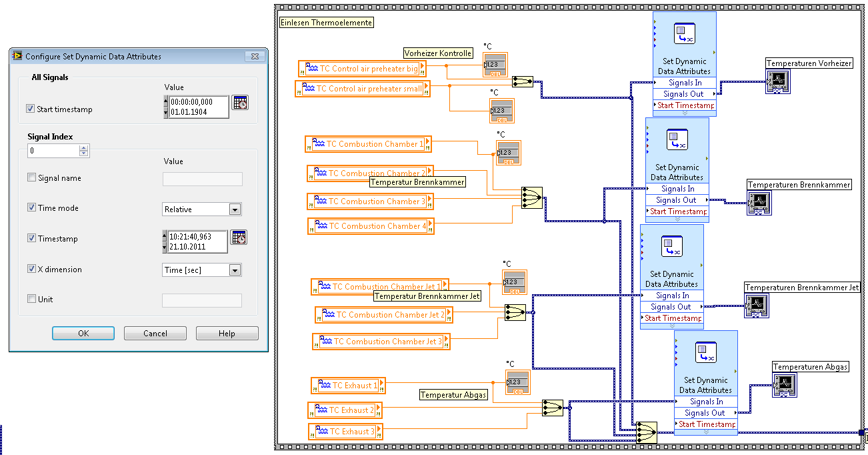Click Set Dynamic Data Attributes icon feeding Abgas
Screen dimensions: 868x455
(705, 352)
